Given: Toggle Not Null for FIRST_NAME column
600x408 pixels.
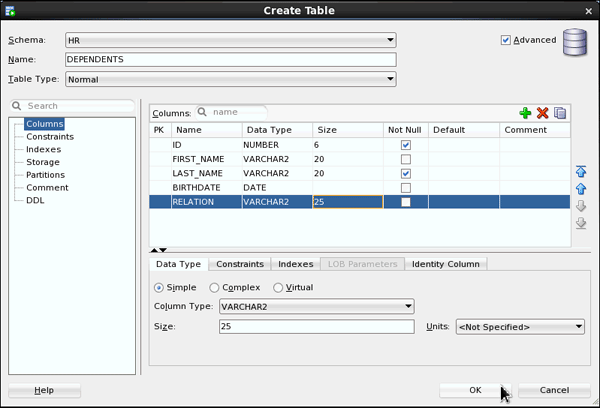Looking at the screenshot, I should pyautogui.click(x=406, y=159).
